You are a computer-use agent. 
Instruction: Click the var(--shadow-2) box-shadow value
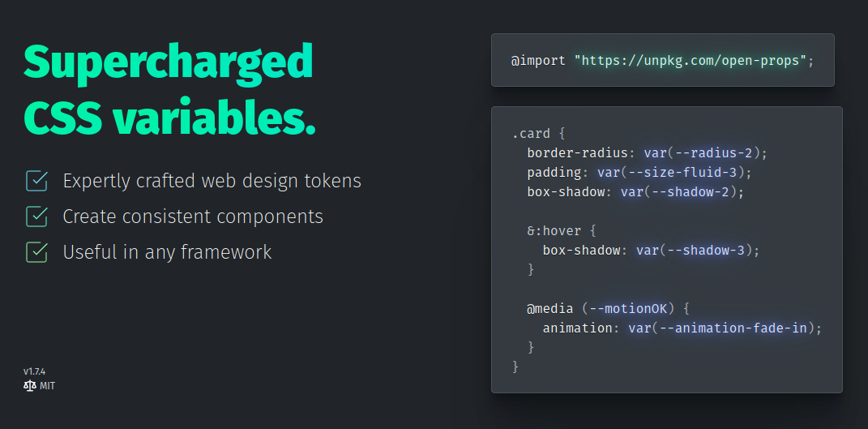[682, 192]
